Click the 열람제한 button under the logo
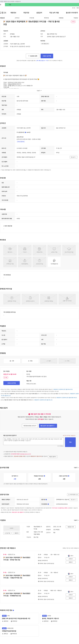 (x=16, y=533)
